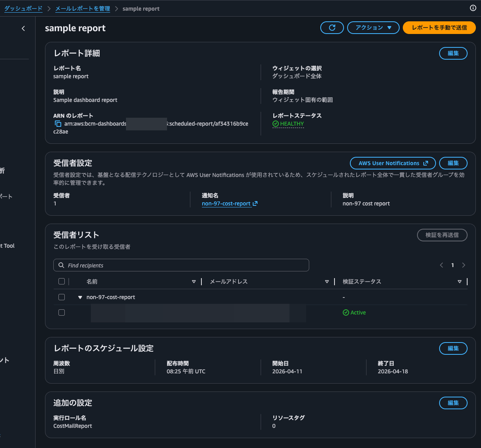Click the Find recipients search field
Viewport: 481px width, 448px height.
(x=181, y=265)
